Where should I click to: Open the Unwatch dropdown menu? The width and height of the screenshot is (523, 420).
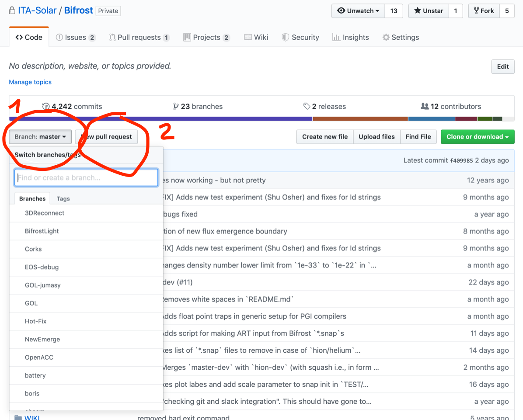[x=358, y=10]
